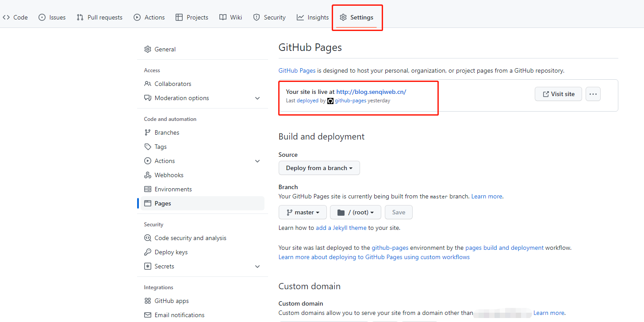Open the Deploy from a branch dropdown
This screenshot has width=644, height=322.
pyautogui.click(x=319, y=168)
